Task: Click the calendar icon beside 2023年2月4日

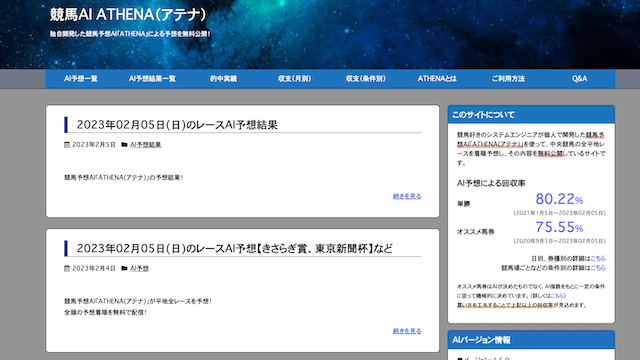Action: click(x=67, y=268)
